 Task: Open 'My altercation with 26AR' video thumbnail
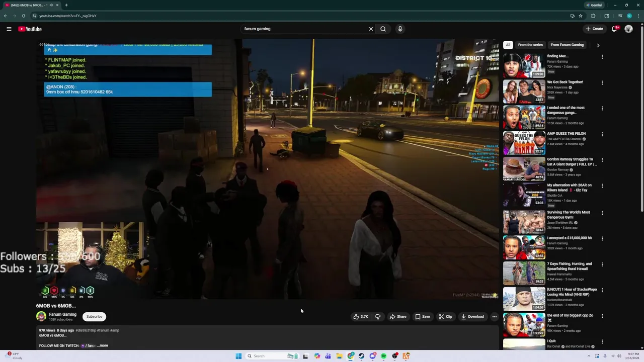click(x=524, y=194)
